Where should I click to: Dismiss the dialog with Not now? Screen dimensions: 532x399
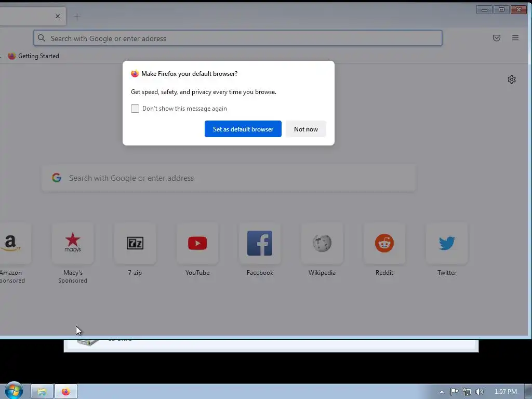(x=305, y=129)
